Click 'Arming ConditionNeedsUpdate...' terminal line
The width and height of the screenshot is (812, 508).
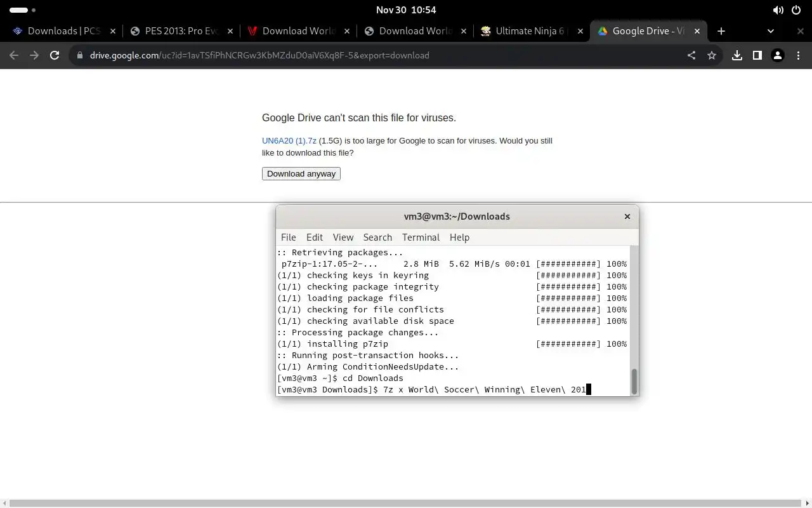tap(368, 366)
